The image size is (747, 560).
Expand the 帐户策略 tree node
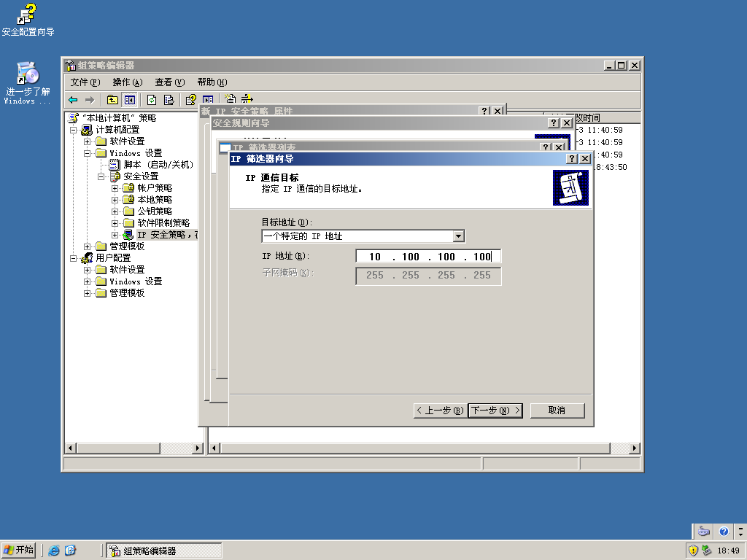(115, 188)
